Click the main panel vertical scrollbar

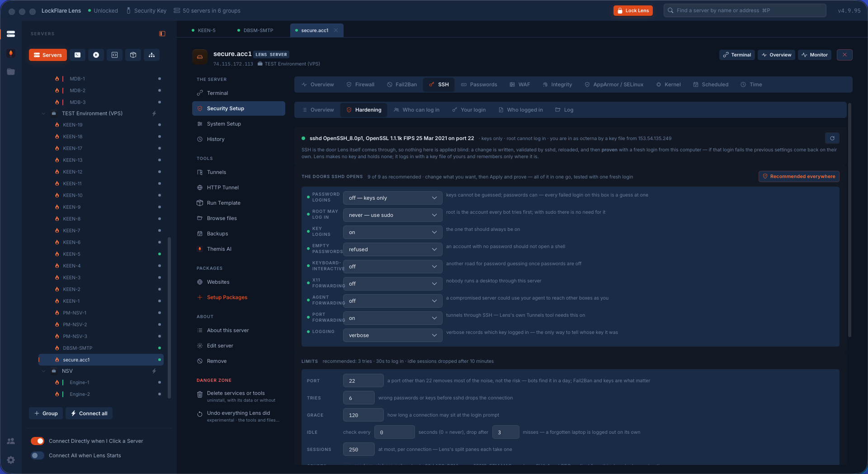[849, 220]
